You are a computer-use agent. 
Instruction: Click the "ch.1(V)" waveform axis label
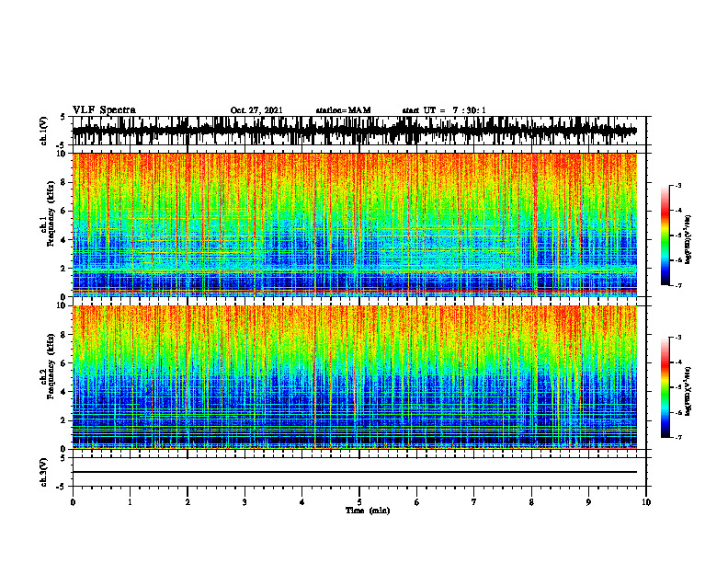44,131
